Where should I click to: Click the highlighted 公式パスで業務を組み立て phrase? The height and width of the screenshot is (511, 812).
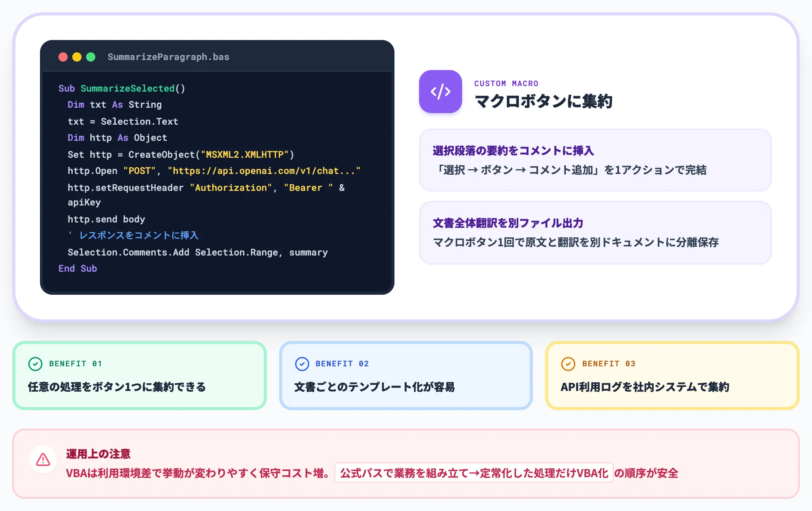474,473
